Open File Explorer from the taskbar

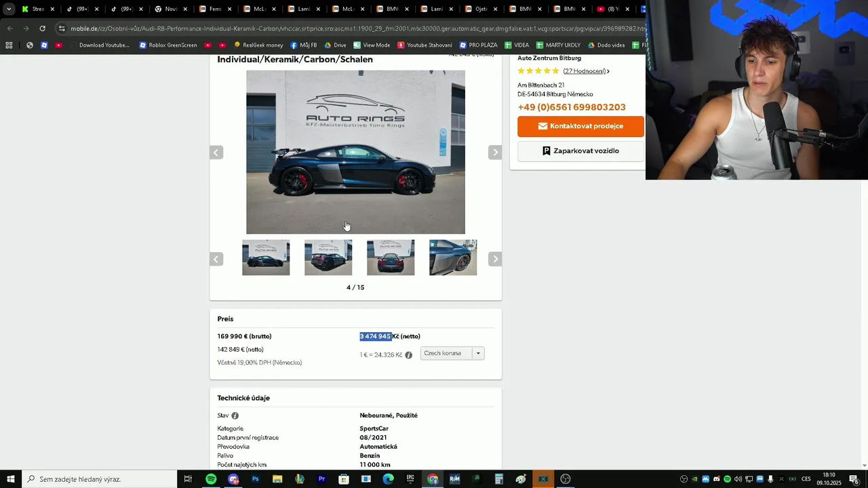pyautogui.click(x=277, y=479)
